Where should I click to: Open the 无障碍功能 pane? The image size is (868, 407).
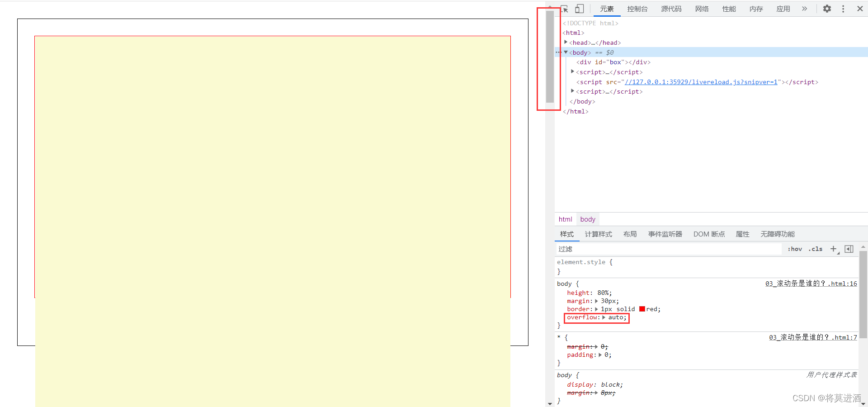pos(778,234)
